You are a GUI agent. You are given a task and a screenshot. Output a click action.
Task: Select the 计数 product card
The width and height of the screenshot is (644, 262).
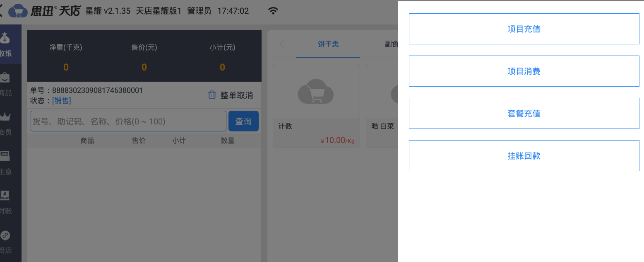(x=316, y=106)
